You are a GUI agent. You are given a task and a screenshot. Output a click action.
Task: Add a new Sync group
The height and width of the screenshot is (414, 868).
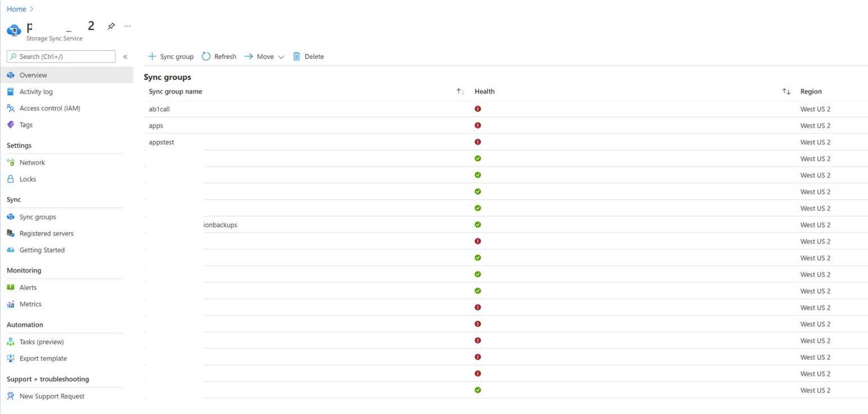pyautogui.click(x=171, y=56)
